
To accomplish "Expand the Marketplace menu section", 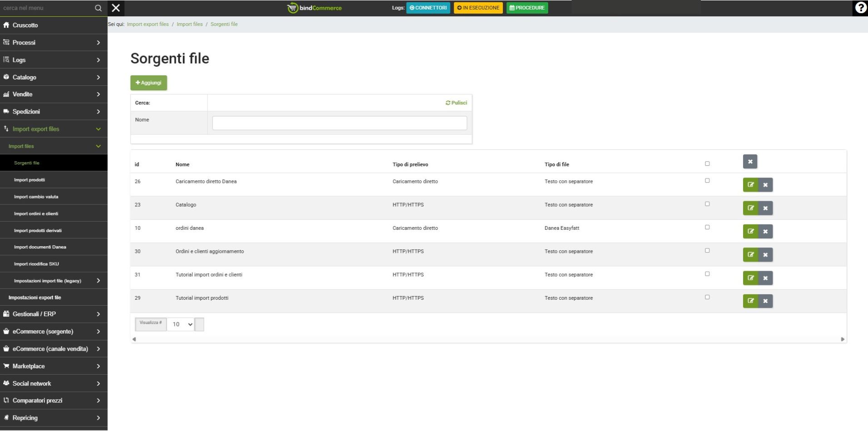I will [54, 366].
